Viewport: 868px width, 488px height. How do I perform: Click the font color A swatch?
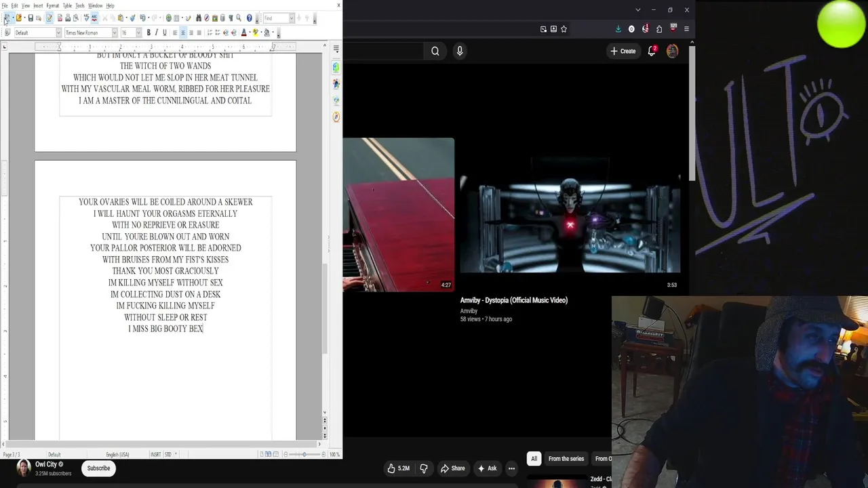(x=244, y=33)
